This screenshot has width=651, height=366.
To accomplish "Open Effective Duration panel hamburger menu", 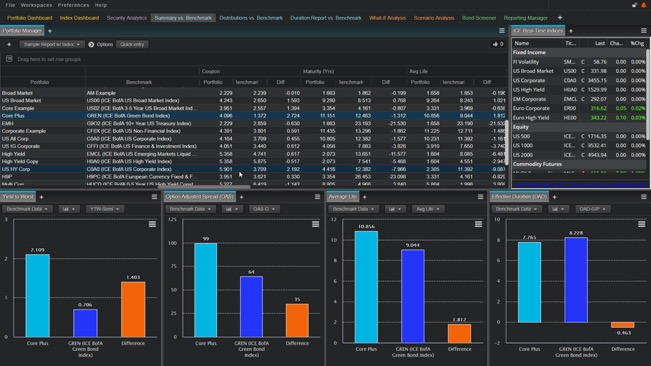I will point(644,197).
